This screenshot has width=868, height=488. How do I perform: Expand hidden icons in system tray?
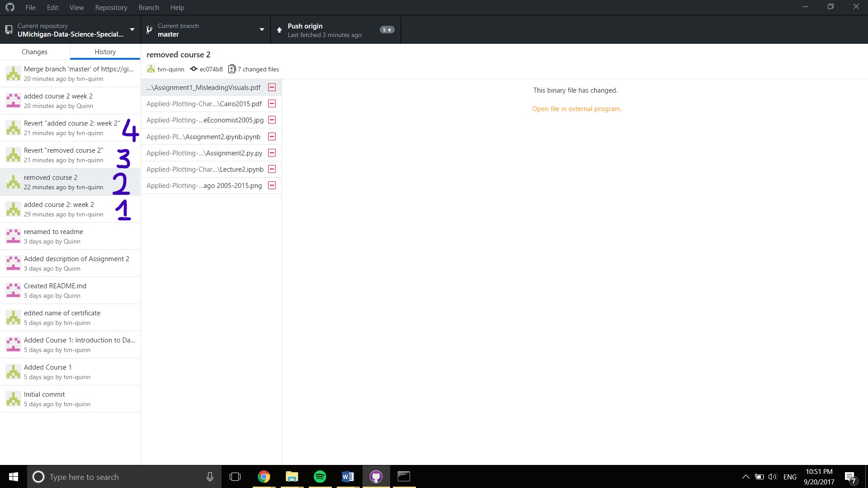click(745, 477)
